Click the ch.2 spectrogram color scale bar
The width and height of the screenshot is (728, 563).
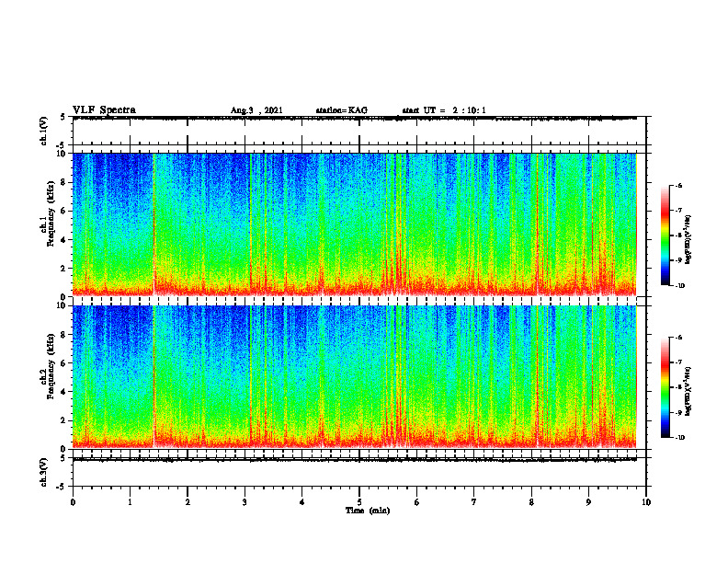[x=665, y=387]
